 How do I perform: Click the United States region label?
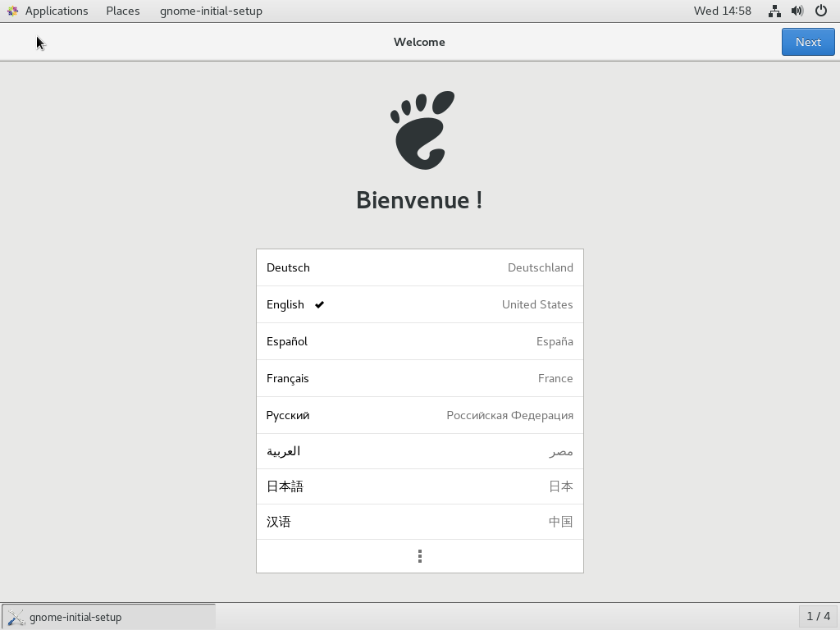[537, 304]
